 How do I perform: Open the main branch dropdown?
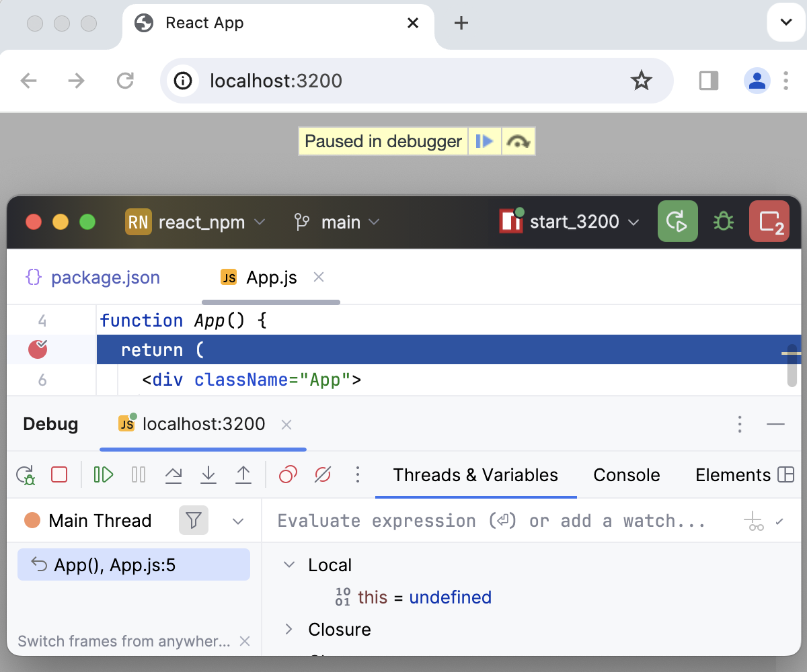[344, 222]
